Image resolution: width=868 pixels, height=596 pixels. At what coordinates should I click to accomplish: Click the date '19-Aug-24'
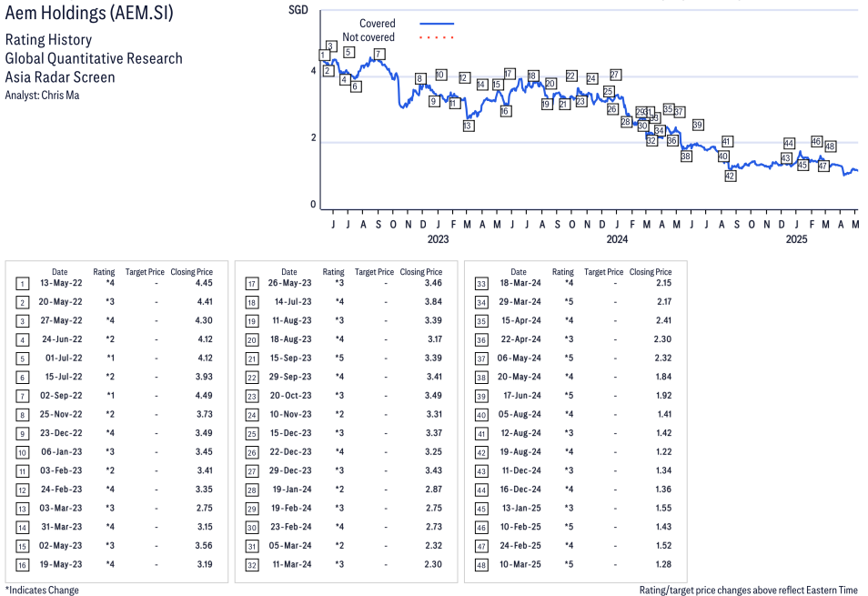pyautogui.click(x=521, y=451)
